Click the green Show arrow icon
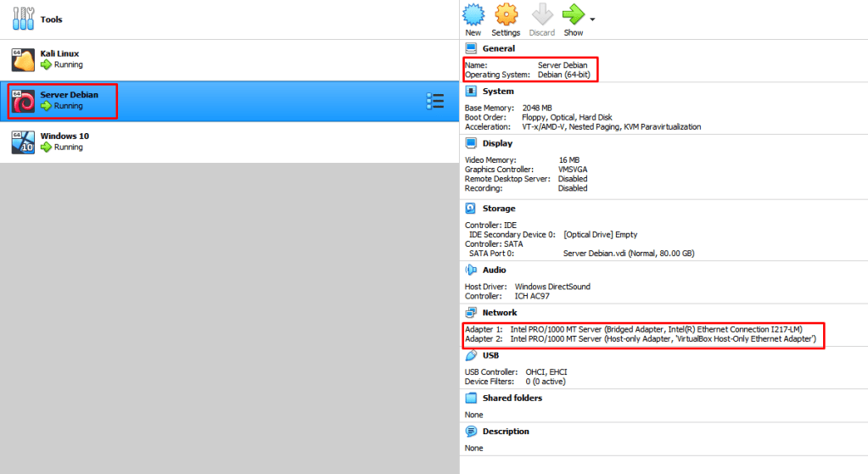 pos(574,15)
